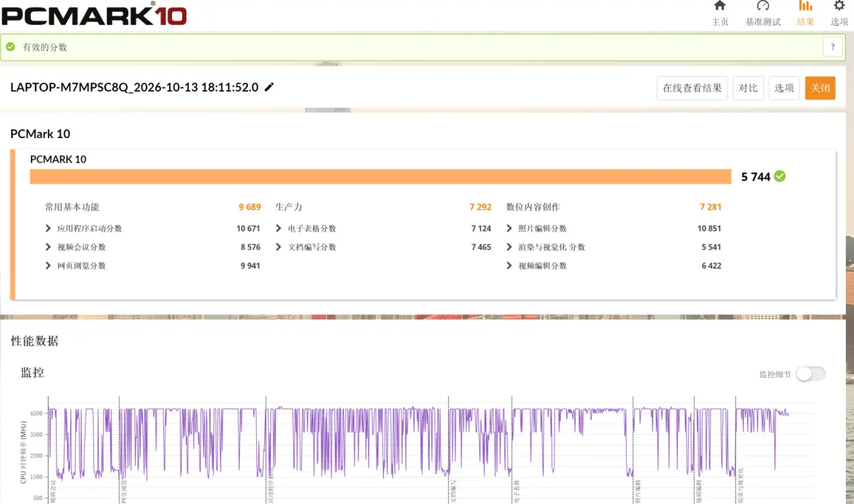Expand the 视频会议分数 row

click(x=152, y=247)
